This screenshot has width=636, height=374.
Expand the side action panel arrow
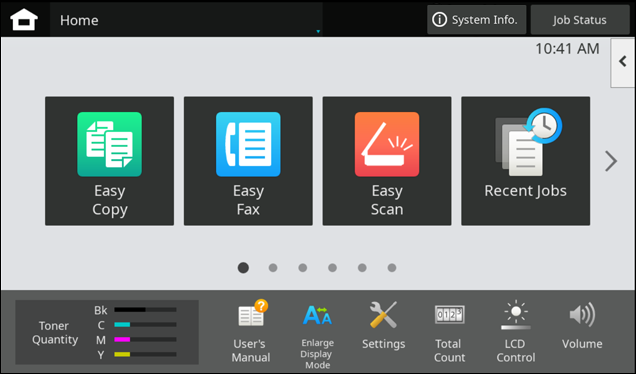tap(623, 62)
